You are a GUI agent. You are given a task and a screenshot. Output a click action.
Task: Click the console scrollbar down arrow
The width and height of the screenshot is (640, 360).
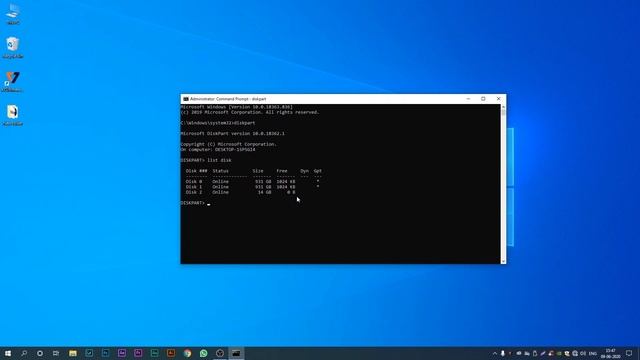click(x=503, y=261)
